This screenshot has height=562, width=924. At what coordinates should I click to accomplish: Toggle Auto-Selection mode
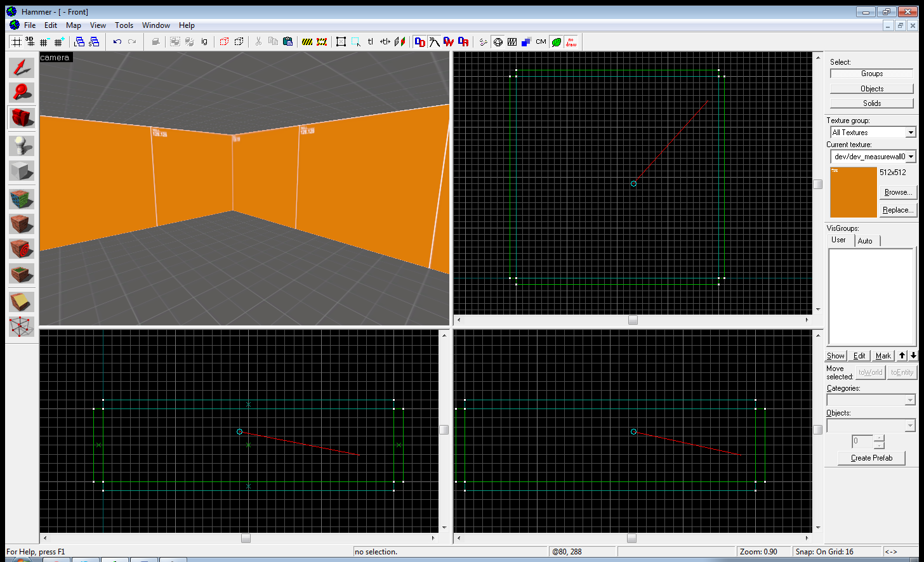355,42
